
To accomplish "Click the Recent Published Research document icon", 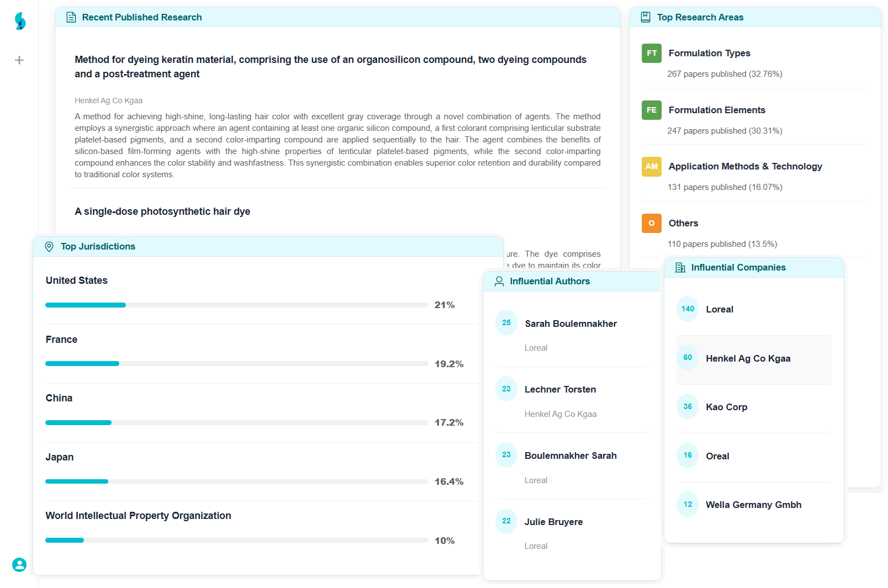I will pyautogui.click(x=71, y=18).
